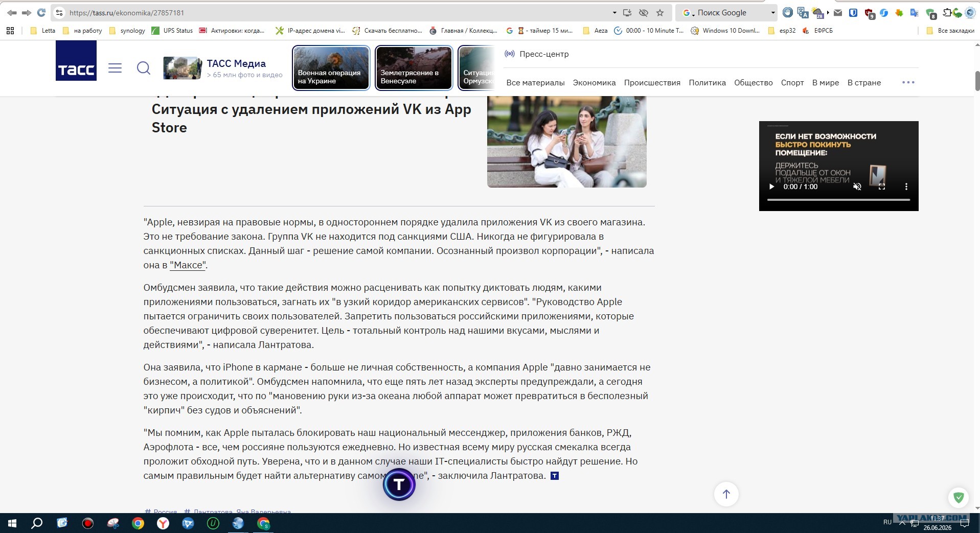Open the red record app on taskbar

tap(88, 523)
